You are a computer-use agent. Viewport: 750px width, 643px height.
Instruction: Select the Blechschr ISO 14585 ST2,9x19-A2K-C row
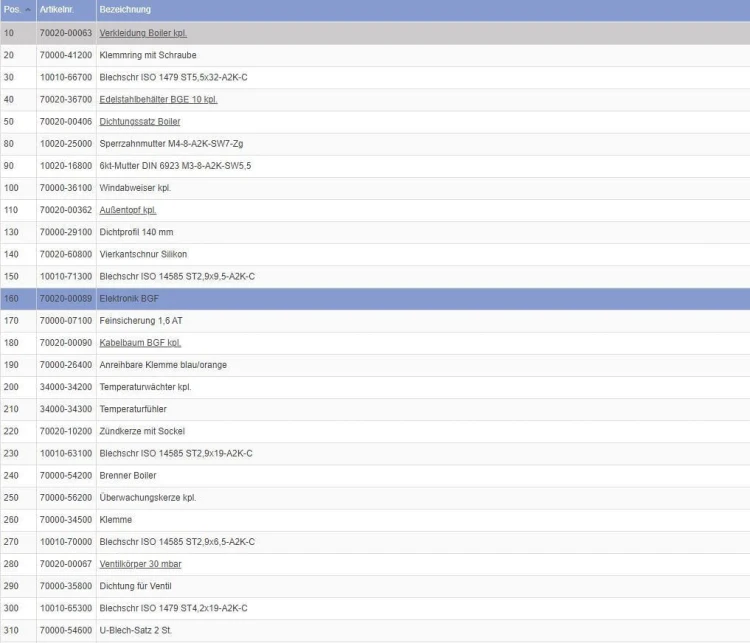(375, 454)
